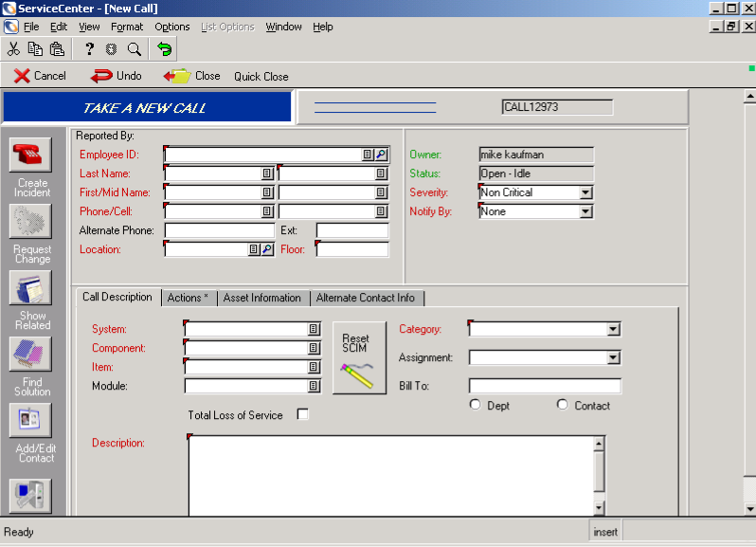Viewport: 756px width, 547px height.
Task: Select the Contact radio button
Action: [x=563, y=405]
